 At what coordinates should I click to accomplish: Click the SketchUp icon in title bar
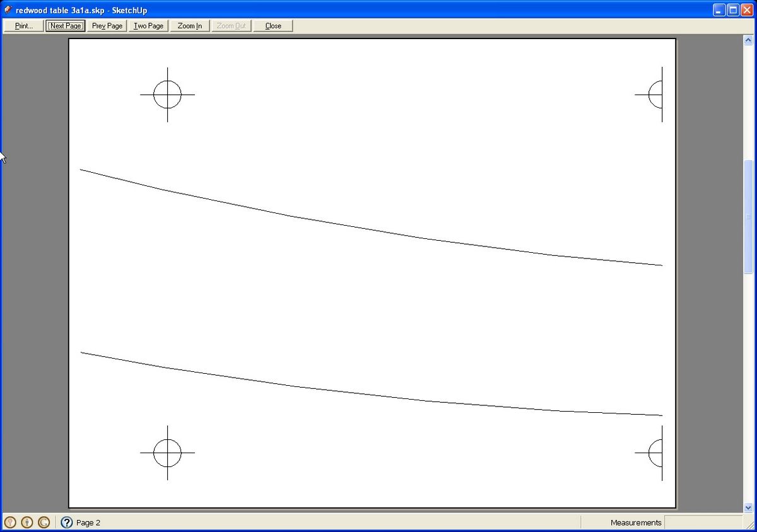(8, 10)
